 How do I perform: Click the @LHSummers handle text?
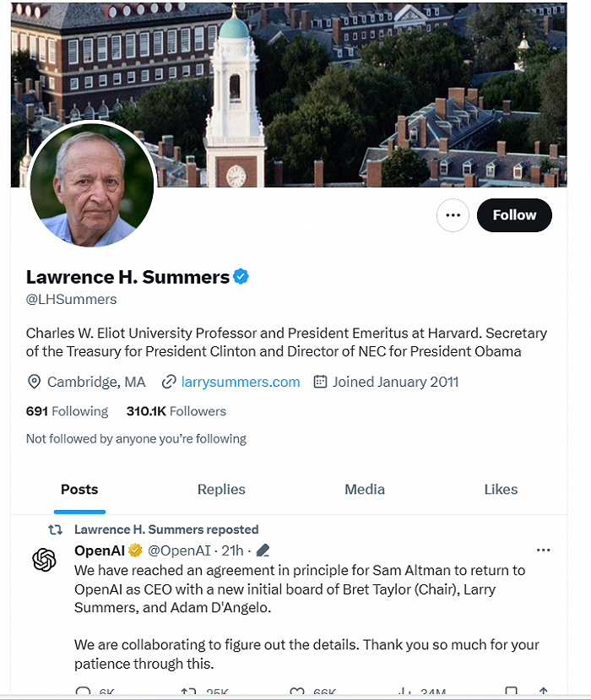coord(72,299)
